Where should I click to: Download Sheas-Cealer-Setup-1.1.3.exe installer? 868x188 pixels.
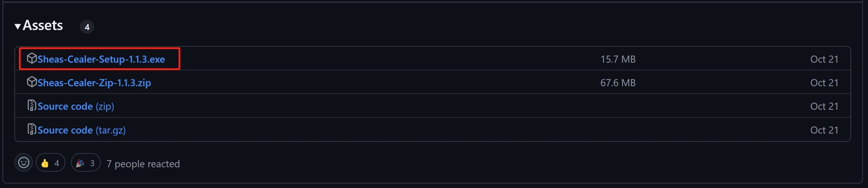point(101,59)
